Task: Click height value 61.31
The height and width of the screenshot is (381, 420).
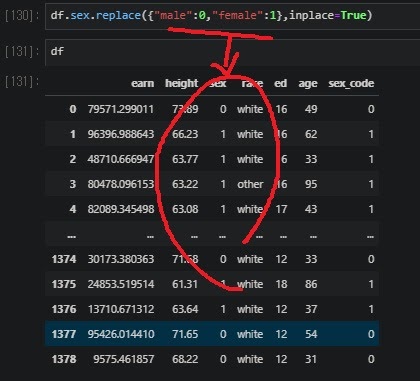Action: point(185,284)
